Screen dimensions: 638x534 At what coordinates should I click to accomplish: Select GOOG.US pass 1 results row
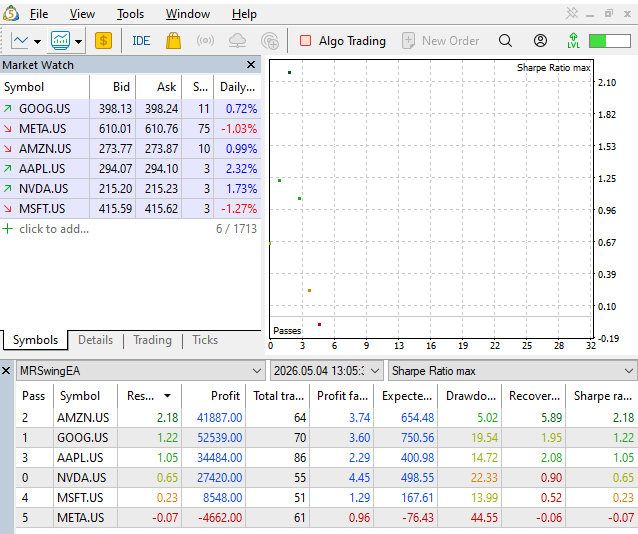coord(326,438)
